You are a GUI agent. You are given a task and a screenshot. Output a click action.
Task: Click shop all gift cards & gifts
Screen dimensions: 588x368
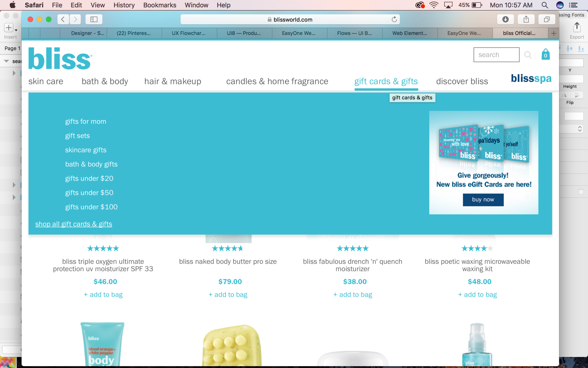click(74, 224)
